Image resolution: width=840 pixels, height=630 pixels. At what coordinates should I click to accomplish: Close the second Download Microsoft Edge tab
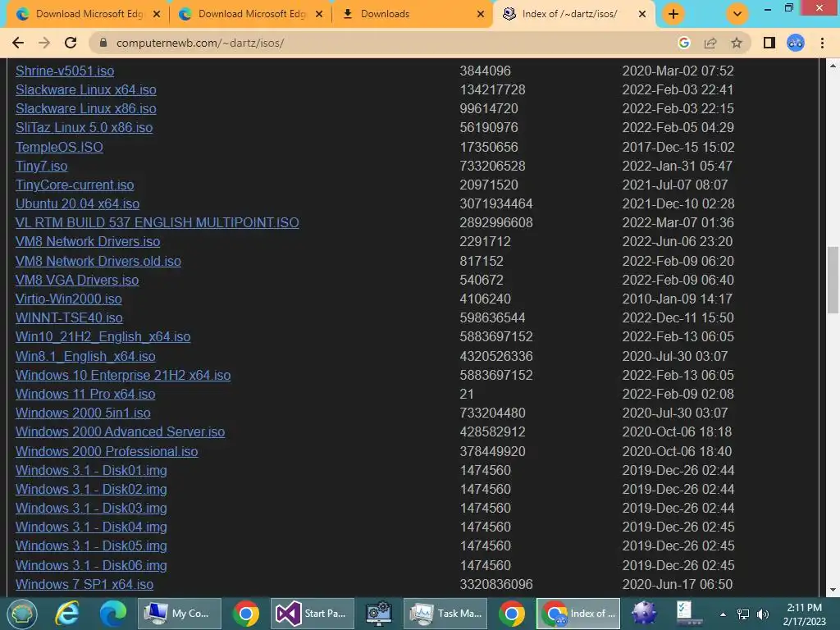point(319,14)
